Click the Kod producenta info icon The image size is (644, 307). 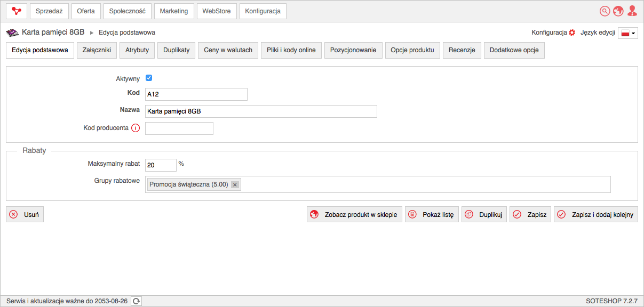(x=136, y=128)
